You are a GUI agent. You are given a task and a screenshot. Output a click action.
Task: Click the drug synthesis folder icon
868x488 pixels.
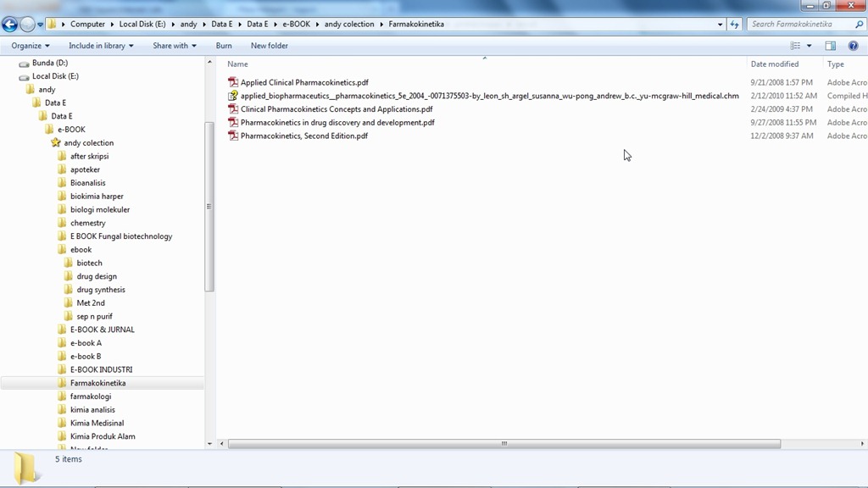click(68, 290)
